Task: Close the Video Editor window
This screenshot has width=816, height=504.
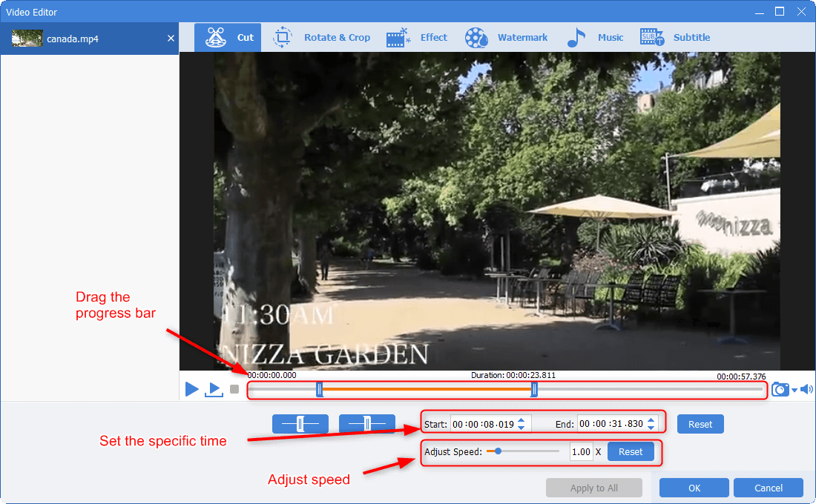Action: point(801,11)
